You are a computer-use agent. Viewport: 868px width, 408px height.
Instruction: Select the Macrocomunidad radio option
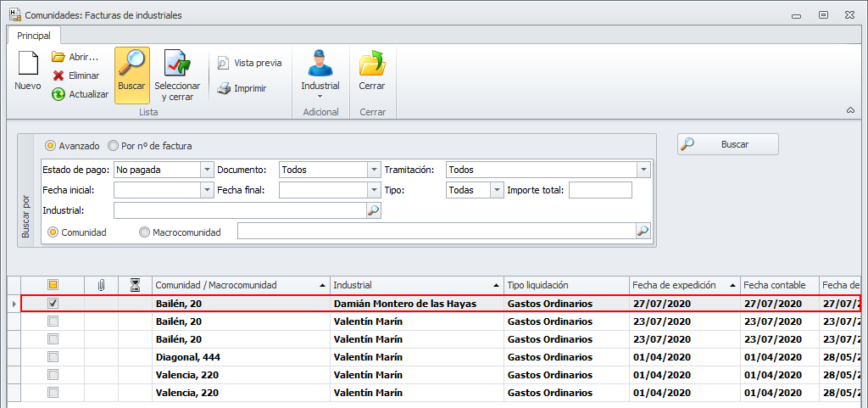pos(144,232)
